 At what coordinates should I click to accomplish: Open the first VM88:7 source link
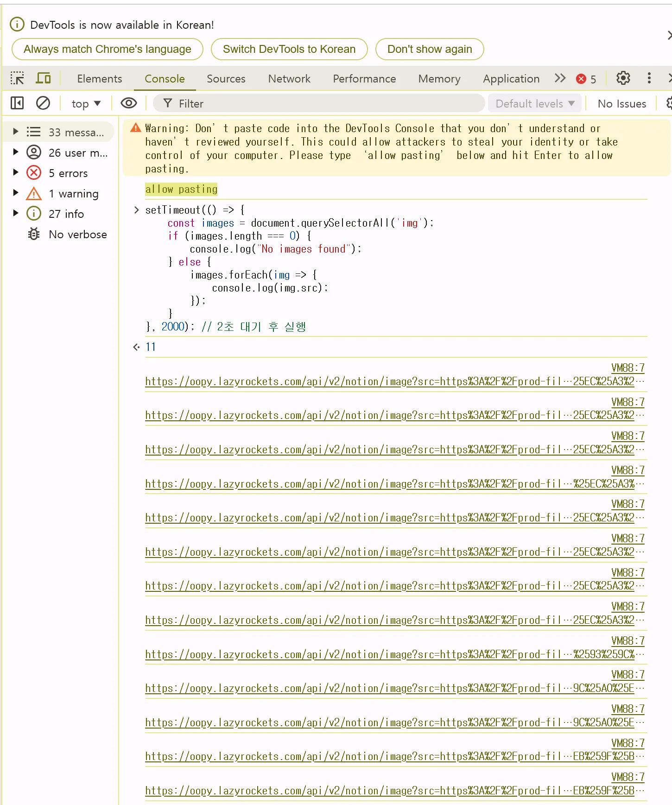click(628, 368)
